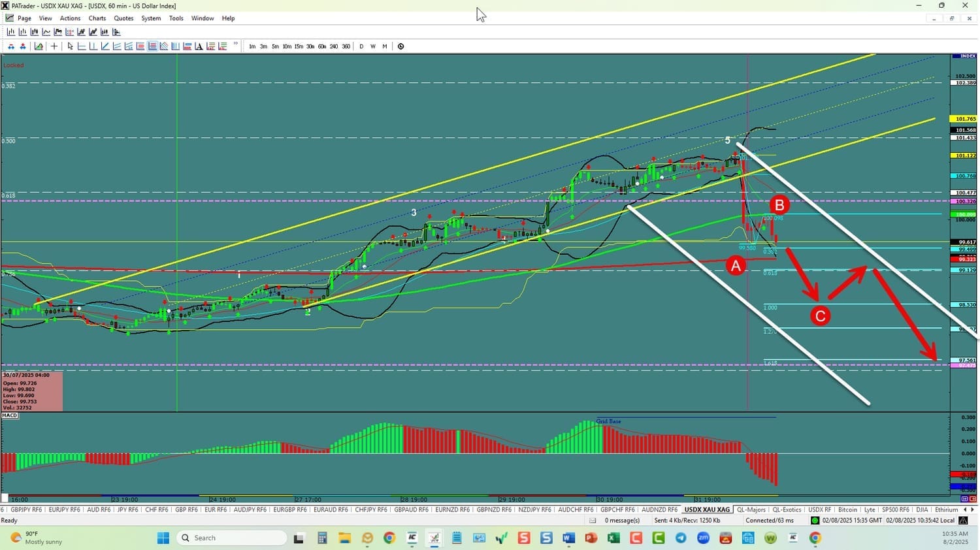980x550 pixels.
Task: Open the System menu
Action: pyautogui.click(x=151, y=18)
